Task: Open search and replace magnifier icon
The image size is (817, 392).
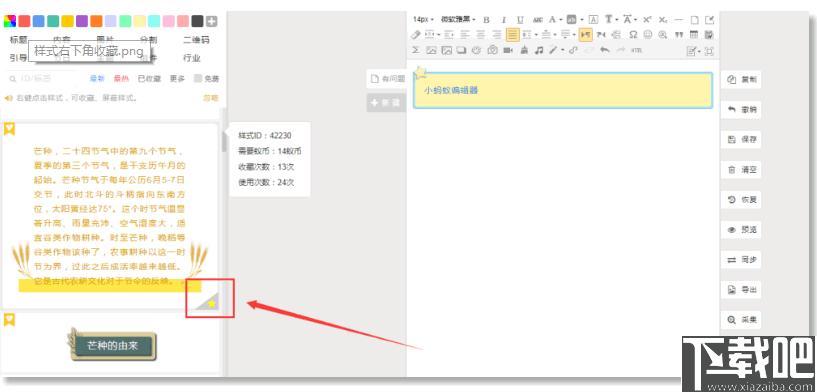Action: (x=663, y=35)
